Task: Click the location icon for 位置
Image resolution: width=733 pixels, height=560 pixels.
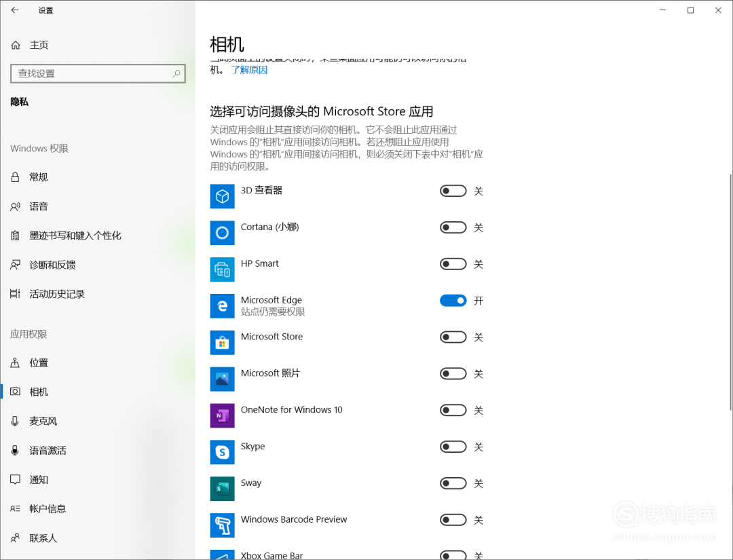Action: 15,362
